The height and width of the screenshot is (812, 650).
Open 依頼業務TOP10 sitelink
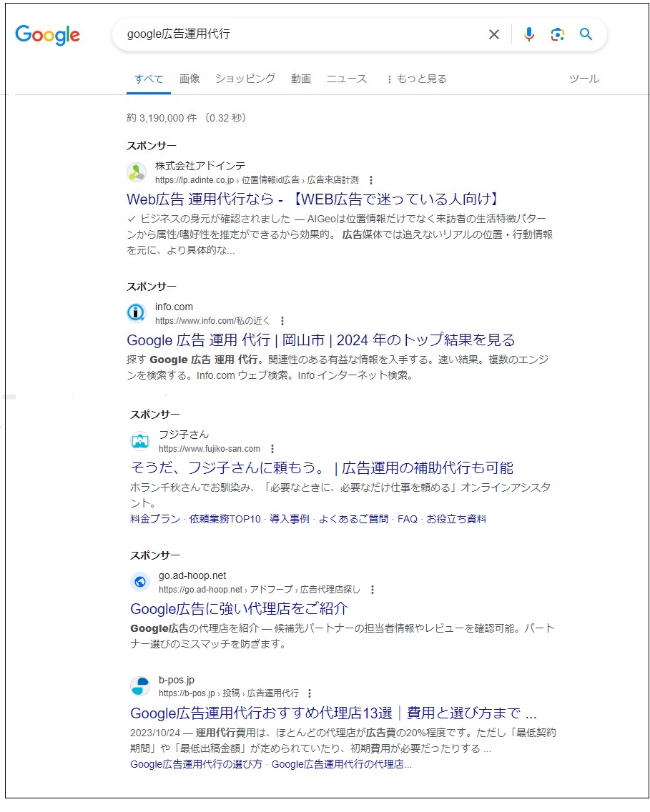225,519
